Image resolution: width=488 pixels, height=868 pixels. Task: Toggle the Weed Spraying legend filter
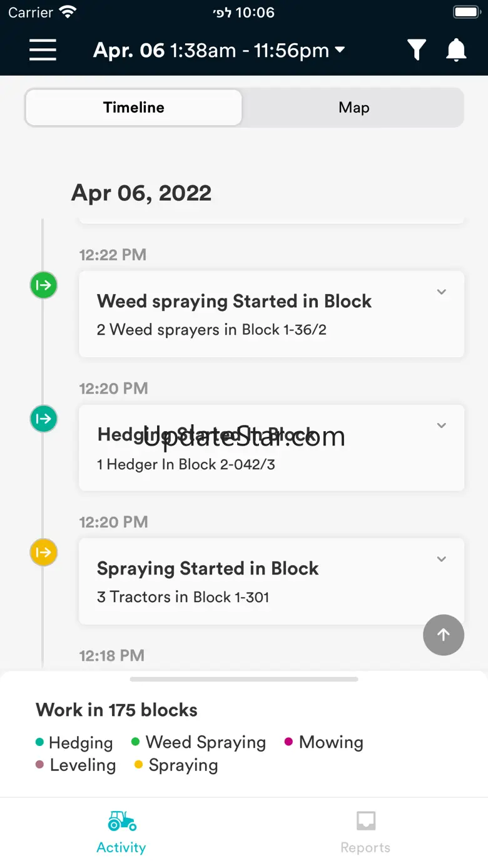click(x=199, y=743)
